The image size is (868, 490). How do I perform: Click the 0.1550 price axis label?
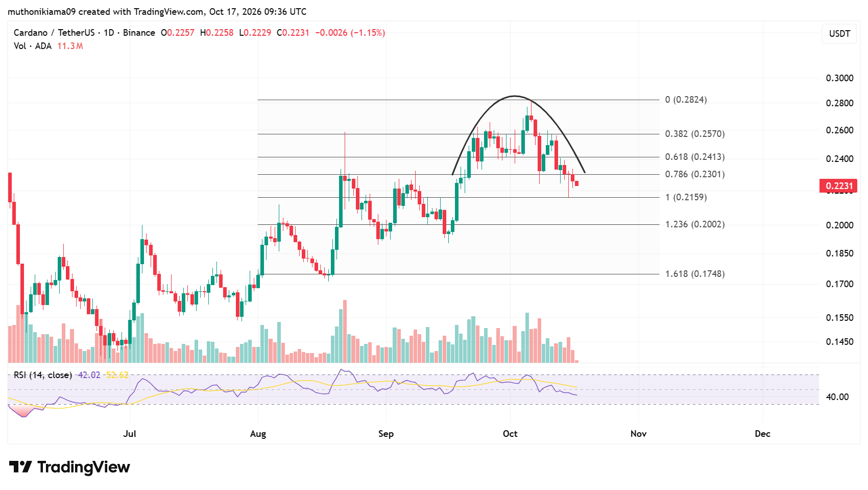point(839,318)
